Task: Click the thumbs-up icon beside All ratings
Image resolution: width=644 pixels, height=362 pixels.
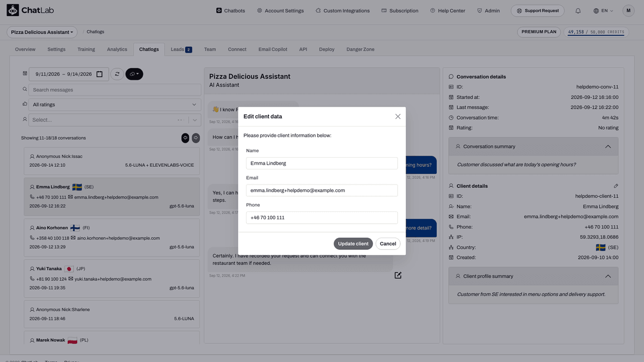Action: [25, 104]
